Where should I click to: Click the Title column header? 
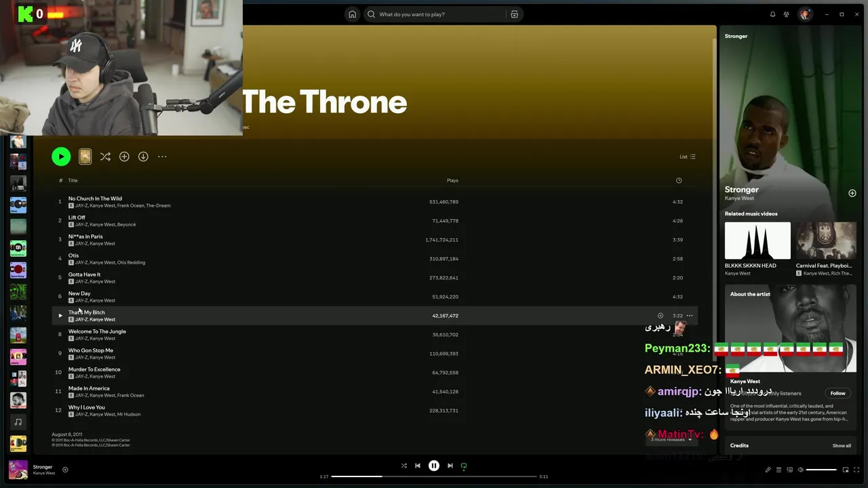tap(73, 180)
